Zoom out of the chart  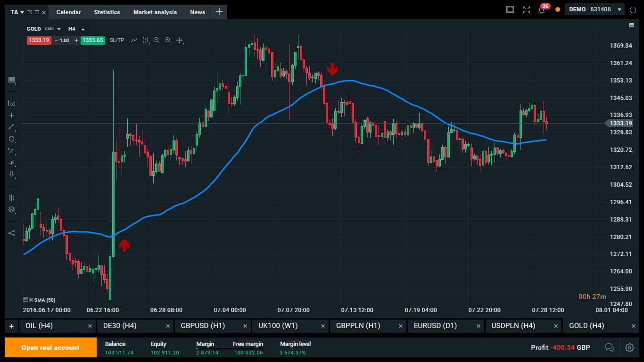click(x=157, y=41)
